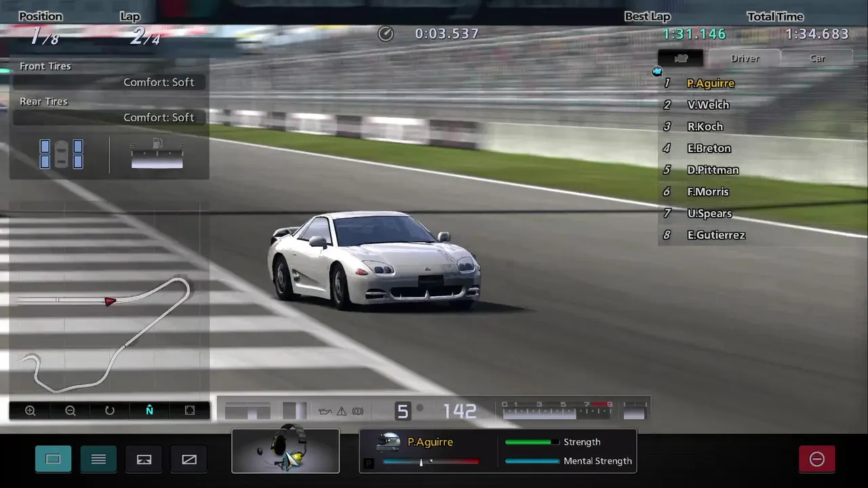Click the driver name P.Aguirre in status panel

430,442
